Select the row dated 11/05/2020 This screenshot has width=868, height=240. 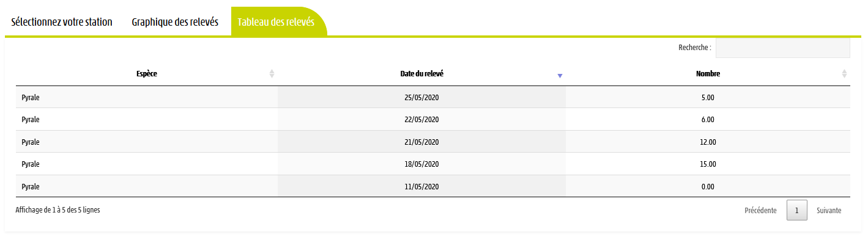pyautogui.click(x=433, y=186)
